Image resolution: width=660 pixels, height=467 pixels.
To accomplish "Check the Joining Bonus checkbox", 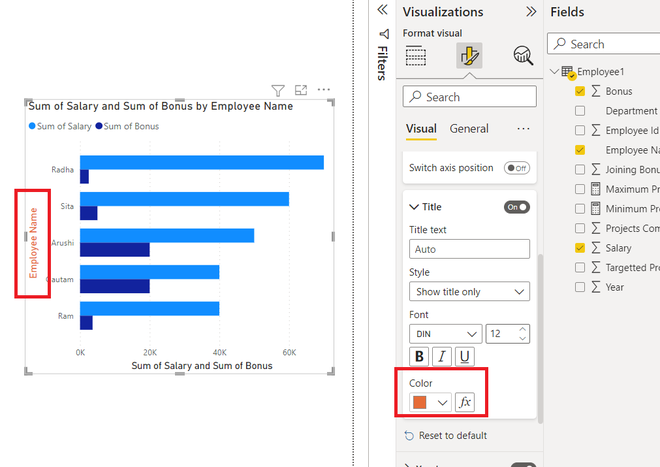I will point(580,169).
